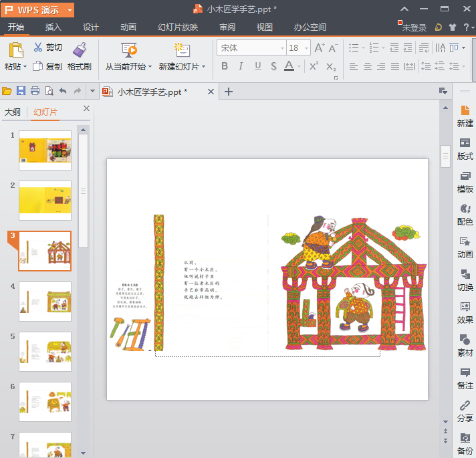Collapse the ribbon with up chevron
Viewport: 476px width, 458px height.
404,9
